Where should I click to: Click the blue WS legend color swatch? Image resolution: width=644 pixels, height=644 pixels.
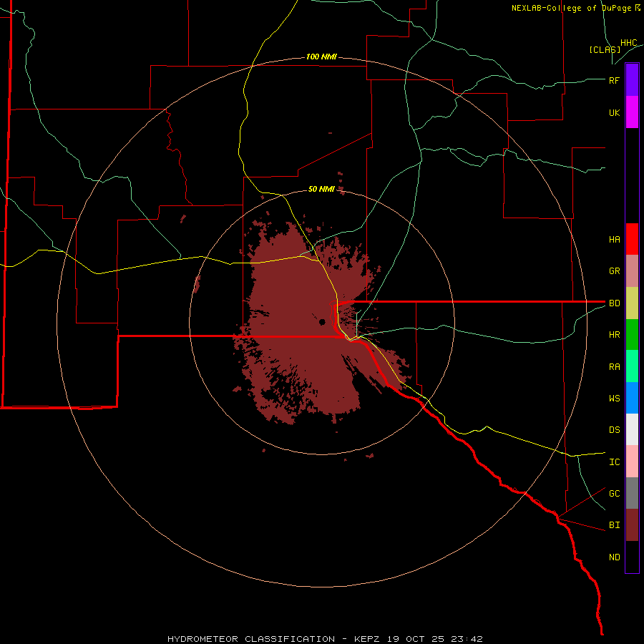(x=632, y=398)
